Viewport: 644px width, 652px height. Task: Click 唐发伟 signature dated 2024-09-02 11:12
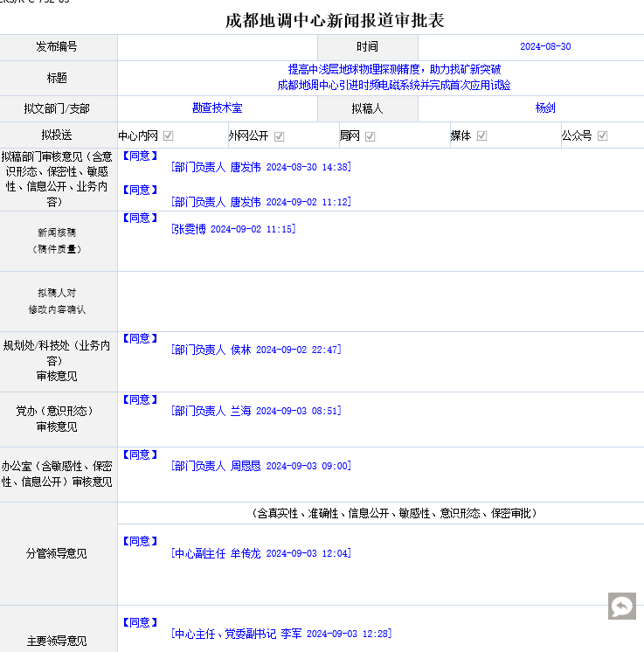point(261,202)
